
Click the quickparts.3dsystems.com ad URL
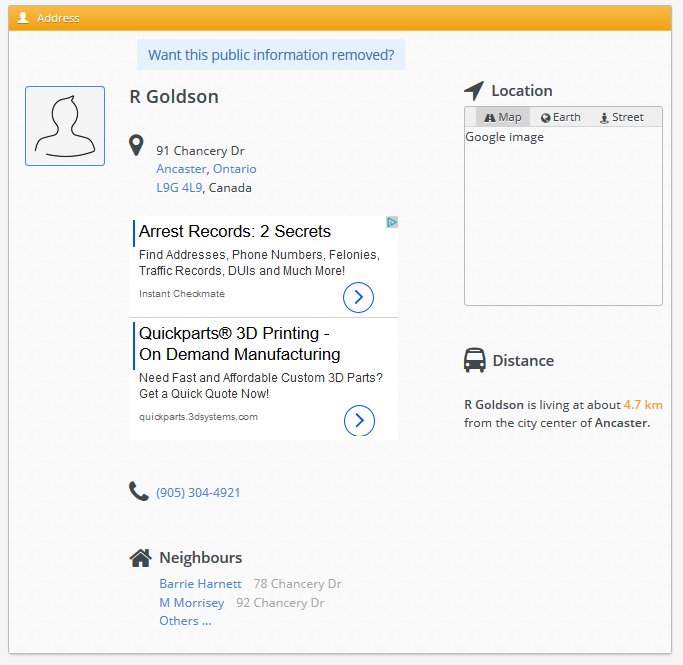coord(198,417)
